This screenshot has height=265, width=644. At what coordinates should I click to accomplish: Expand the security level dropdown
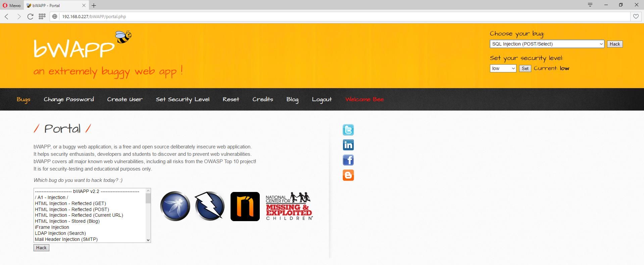503,68
